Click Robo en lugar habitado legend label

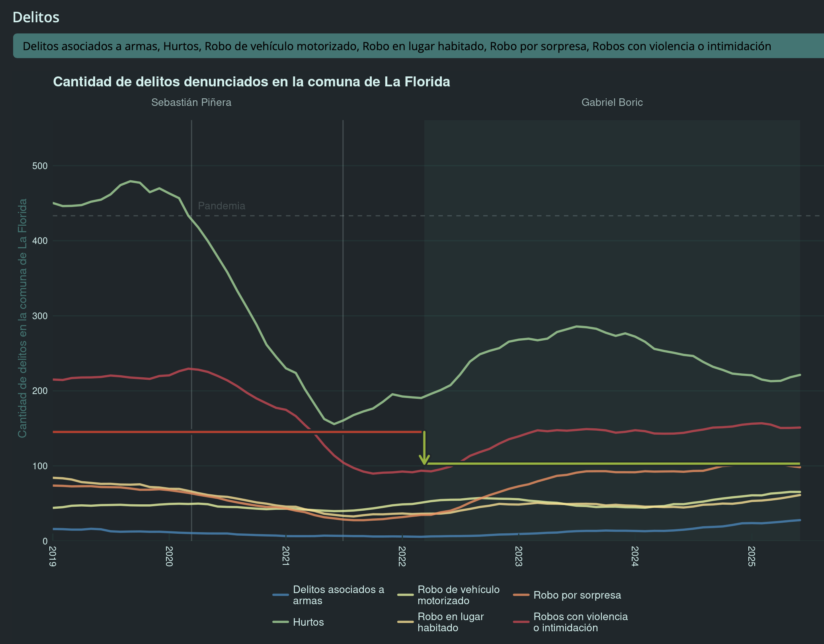click(450, 622)
